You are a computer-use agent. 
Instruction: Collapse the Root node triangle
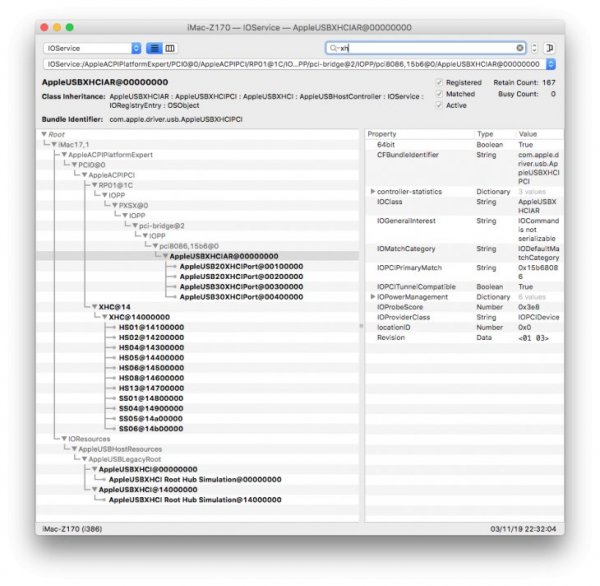point(44,134)
